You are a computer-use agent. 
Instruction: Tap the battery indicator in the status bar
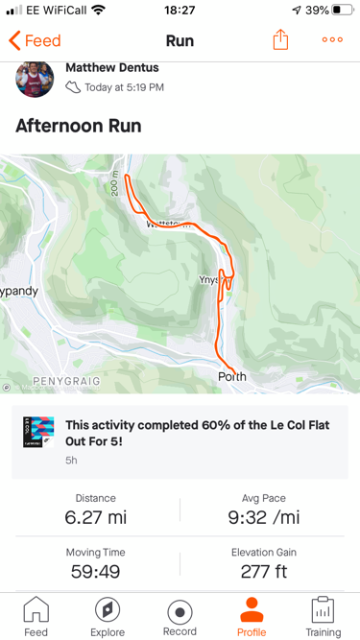(x=342, y=10)
